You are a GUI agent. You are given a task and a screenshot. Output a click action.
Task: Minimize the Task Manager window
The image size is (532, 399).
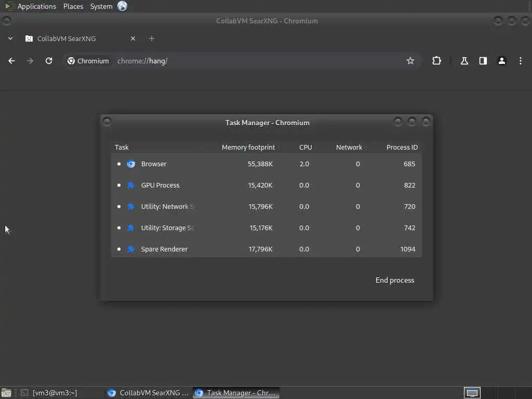point(398,122)
